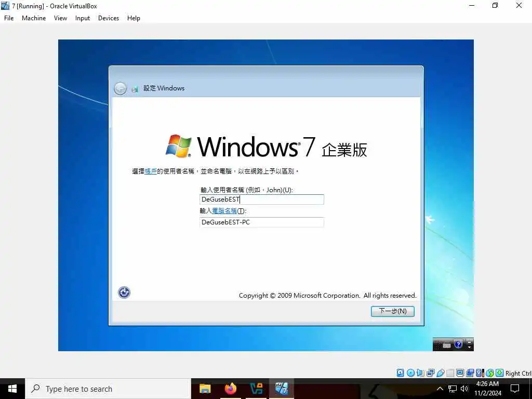Click the host network tray icon
The width and height of the screenshot is (532, 399).
coord(453,389)
